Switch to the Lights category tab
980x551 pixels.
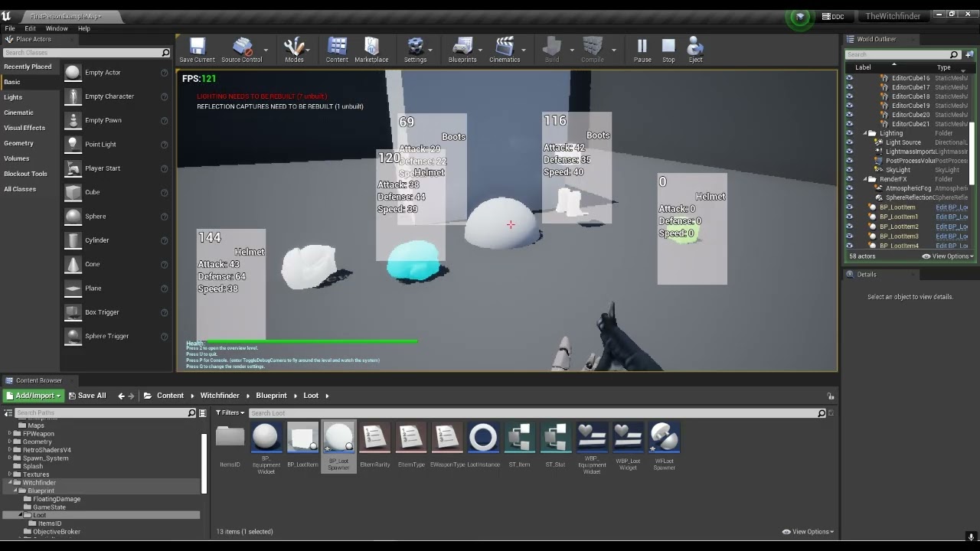tap(29, 97)
